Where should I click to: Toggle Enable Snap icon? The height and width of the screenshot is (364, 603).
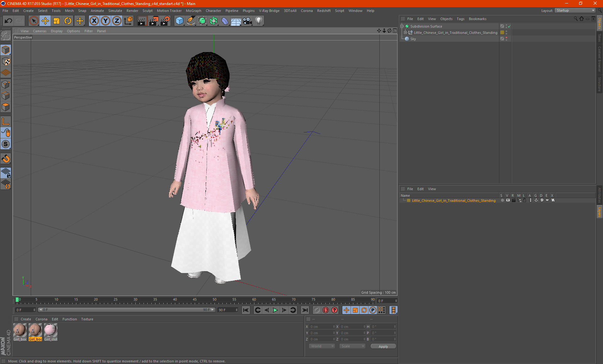[x=6, y=159]
